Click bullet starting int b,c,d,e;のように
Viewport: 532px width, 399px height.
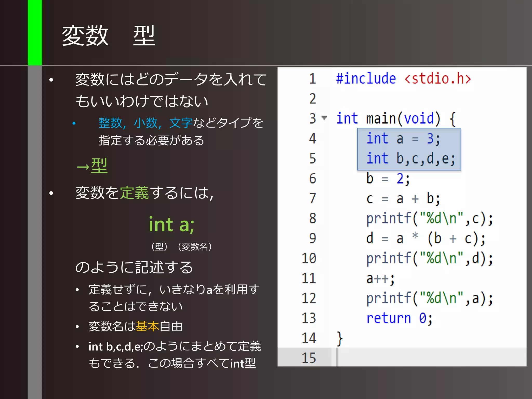175,355
